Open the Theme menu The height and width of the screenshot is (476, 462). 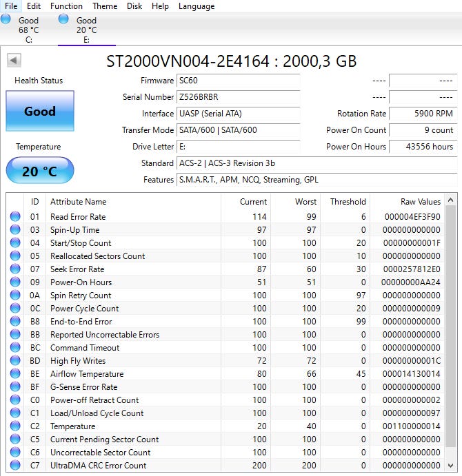coord(105,6)
